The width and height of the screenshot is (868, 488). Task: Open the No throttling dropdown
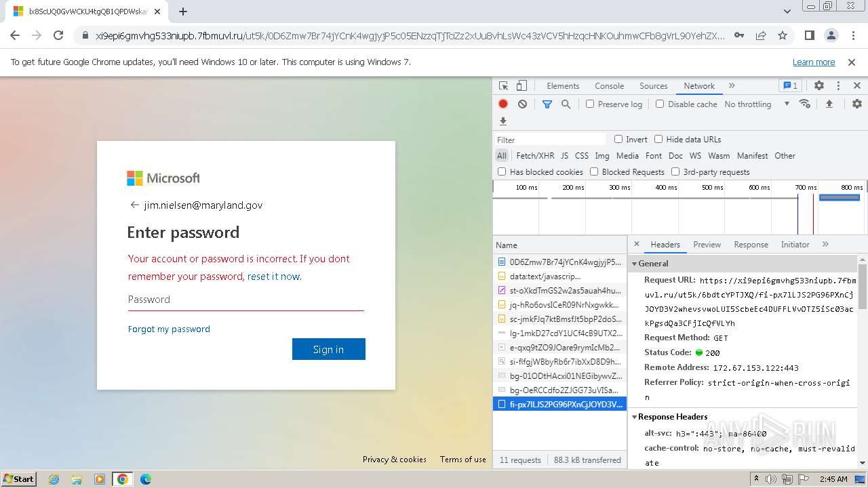pyautogui.click(x=757, y=104)
